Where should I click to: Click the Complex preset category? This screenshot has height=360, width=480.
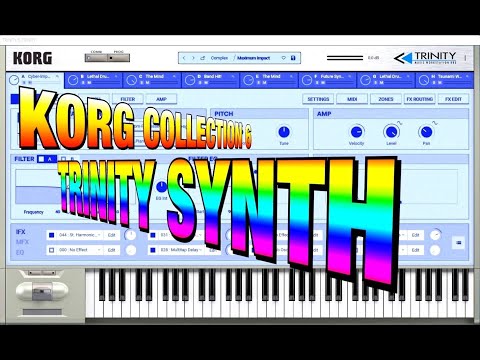[x=219, y=58]
